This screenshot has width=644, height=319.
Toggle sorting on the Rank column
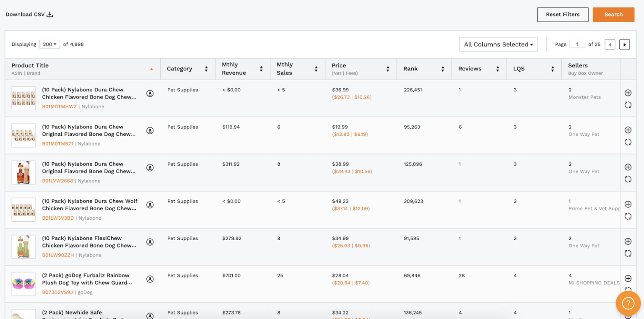[x=443, y=68]
